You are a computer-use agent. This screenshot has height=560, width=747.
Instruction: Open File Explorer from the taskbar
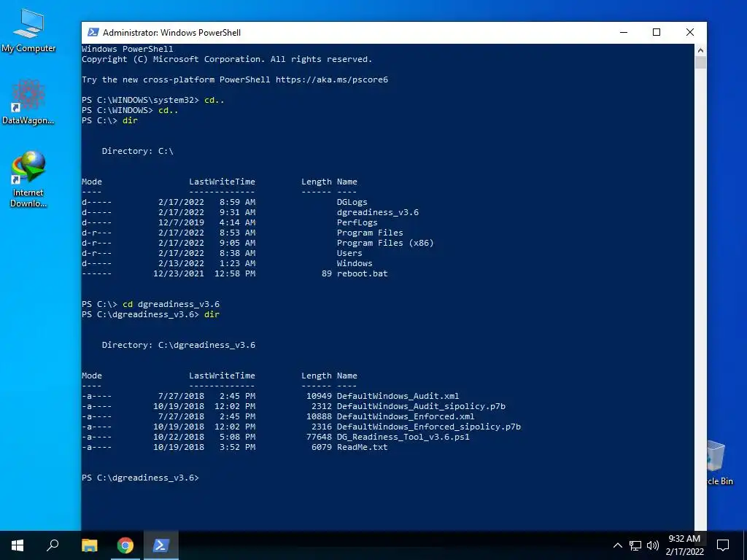(x=89, y=545)
